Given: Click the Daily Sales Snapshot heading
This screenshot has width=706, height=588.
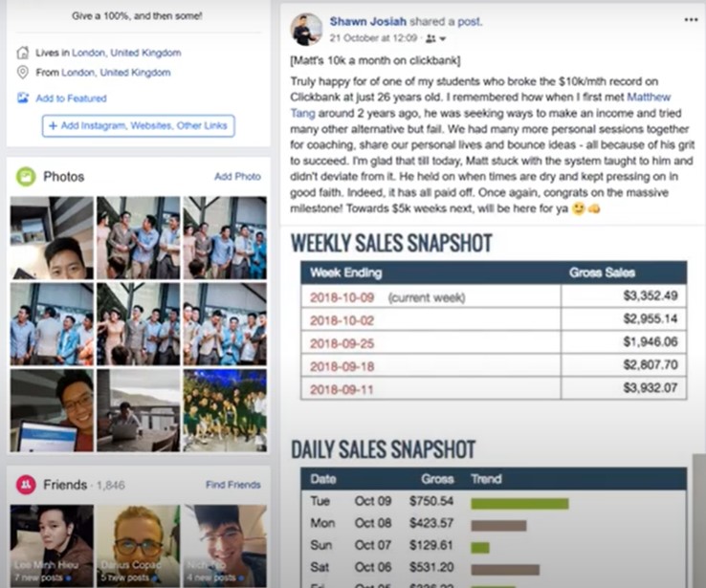Looking at the screenshot, I should pos(384,449).
